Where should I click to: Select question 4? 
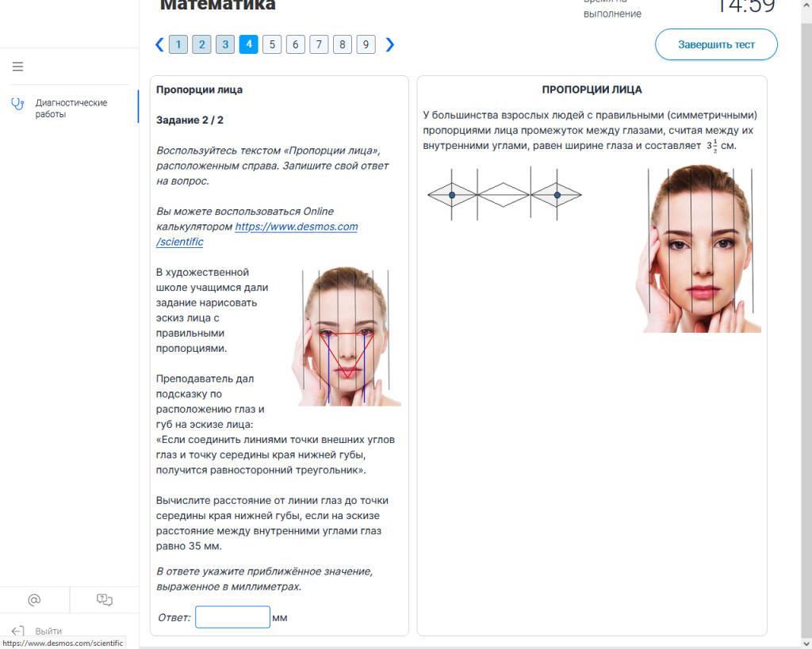point(248,44)
